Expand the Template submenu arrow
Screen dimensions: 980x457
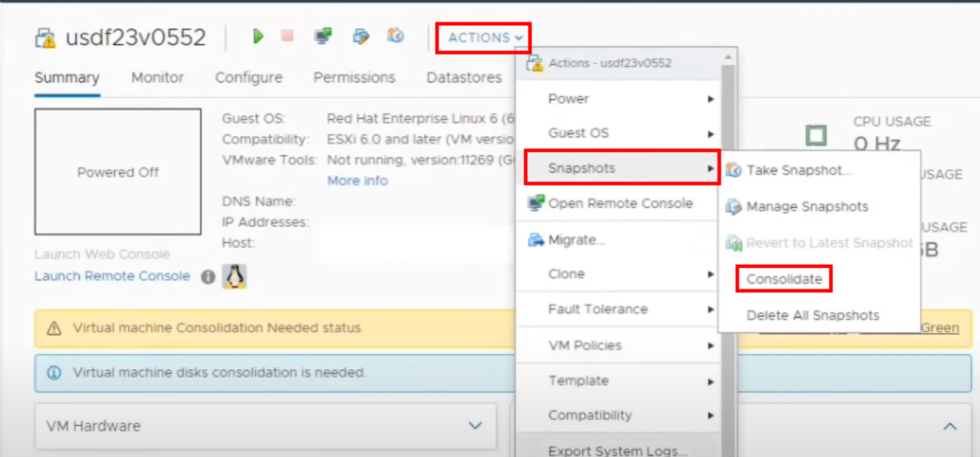[711, 381]
